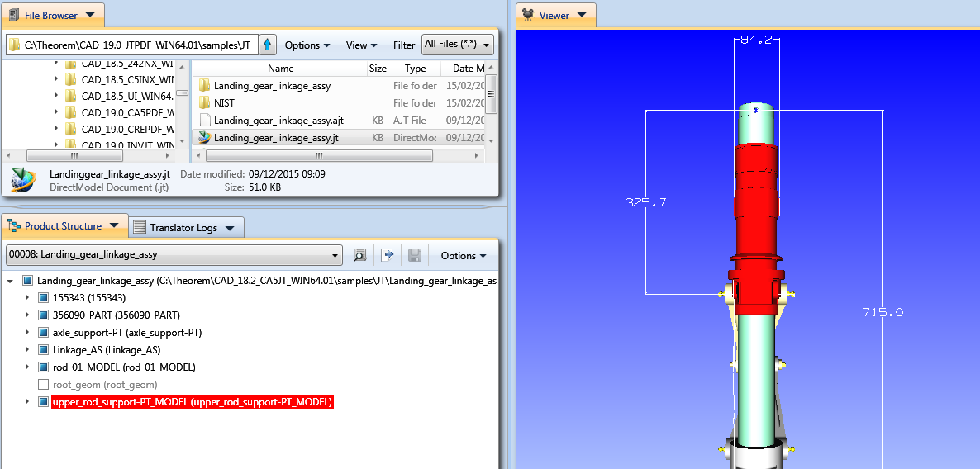
Task: Open the Product Structure Options menu
Action: 463,255
